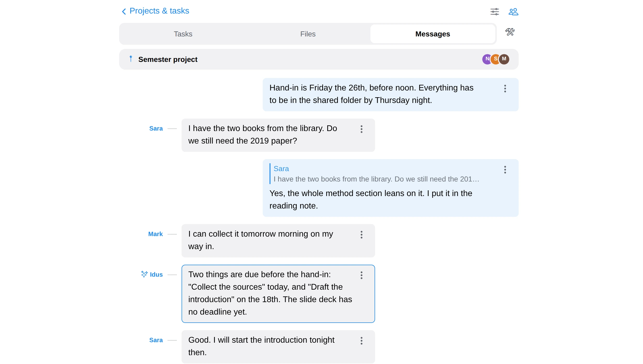Click Sara's name beside the library books message

point(156,128)
